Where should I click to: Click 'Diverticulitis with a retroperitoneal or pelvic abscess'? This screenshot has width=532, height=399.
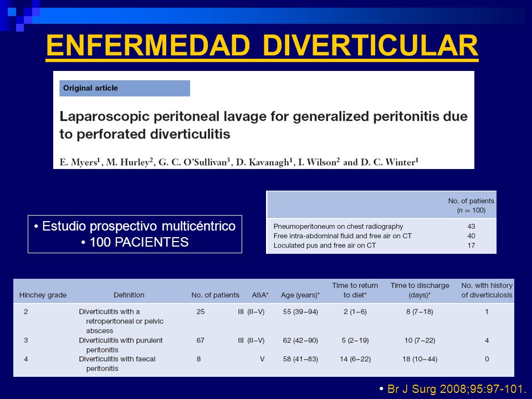coord(121,321)
